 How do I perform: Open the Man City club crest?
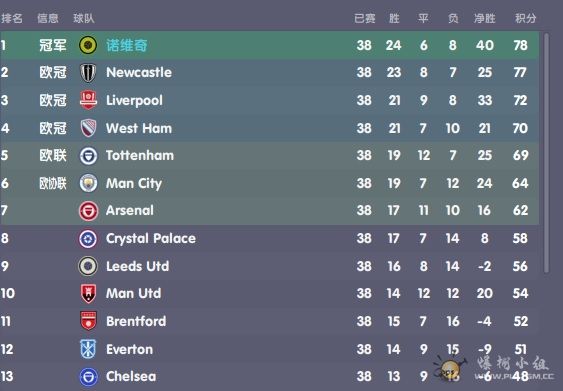[x=88, y=183]
